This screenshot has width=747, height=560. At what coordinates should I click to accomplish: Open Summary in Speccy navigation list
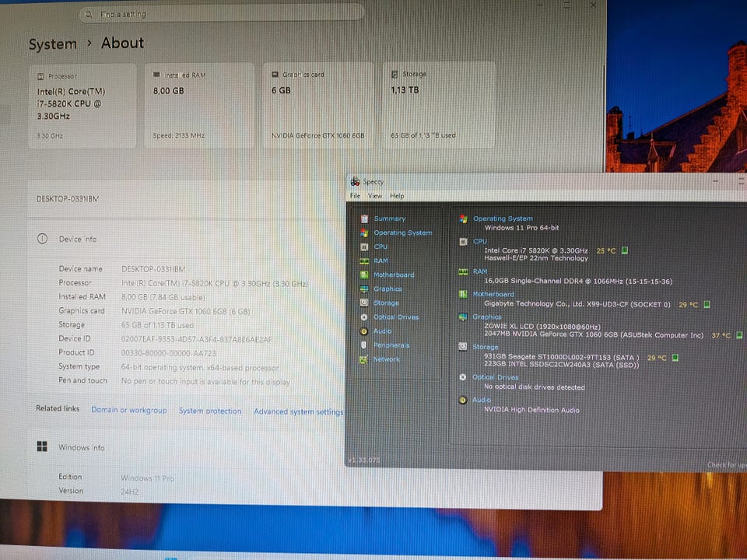click(x=390, y=219)
